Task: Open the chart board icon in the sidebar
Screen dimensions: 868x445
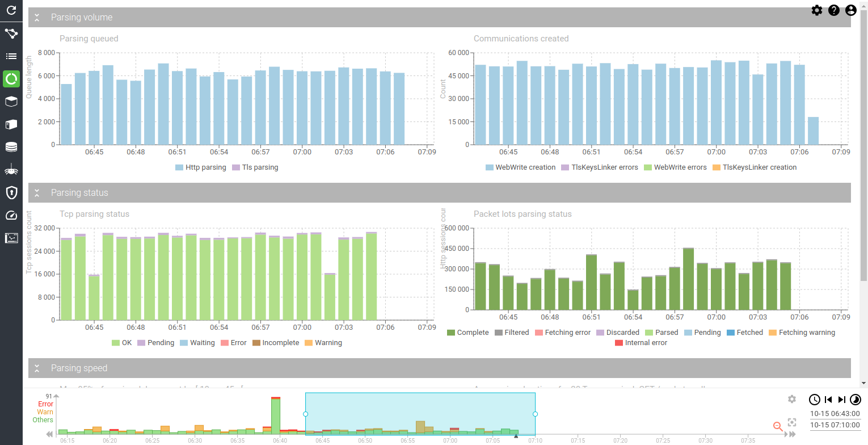Action: point(11,238)
